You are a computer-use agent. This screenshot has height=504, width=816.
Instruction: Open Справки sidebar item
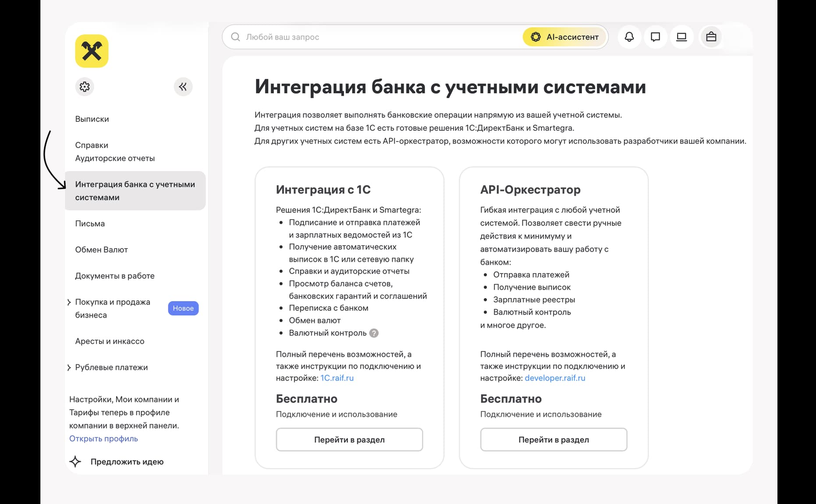coord(92,145)
